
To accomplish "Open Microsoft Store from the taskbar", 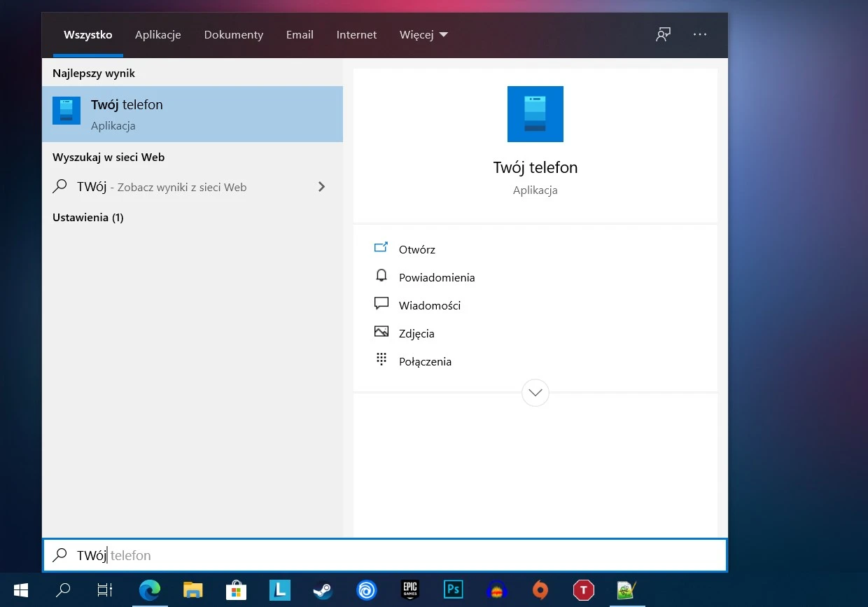I will pos(236,590).
